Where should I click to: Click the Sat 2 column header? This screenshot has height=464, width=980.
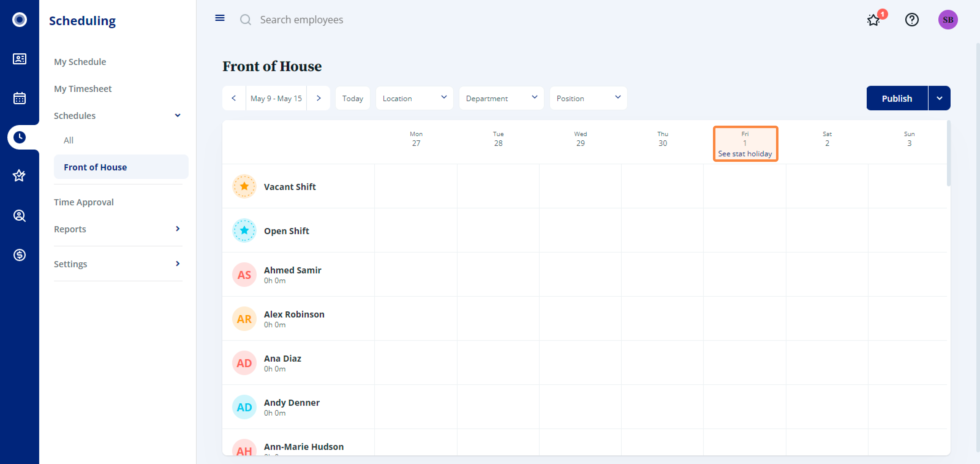[x=827, y=139]
